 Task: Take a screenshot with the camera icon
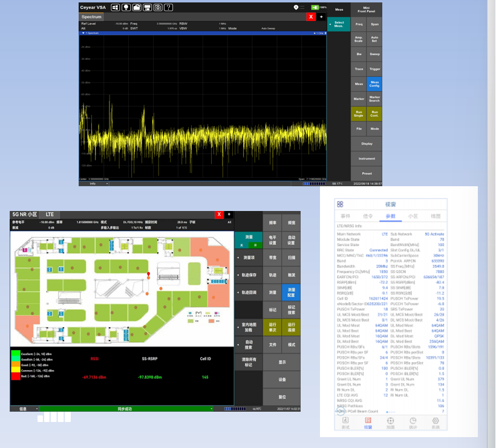[x=157, y=7]
